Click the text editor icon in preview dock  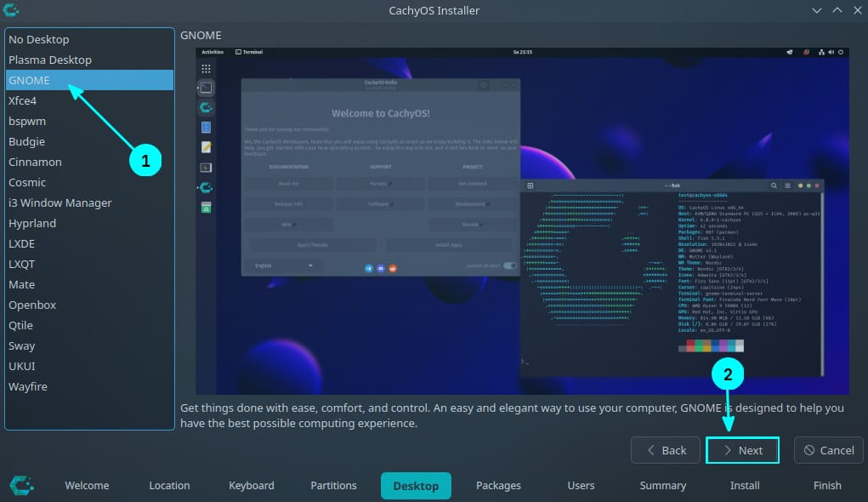(x=206, y=147)
